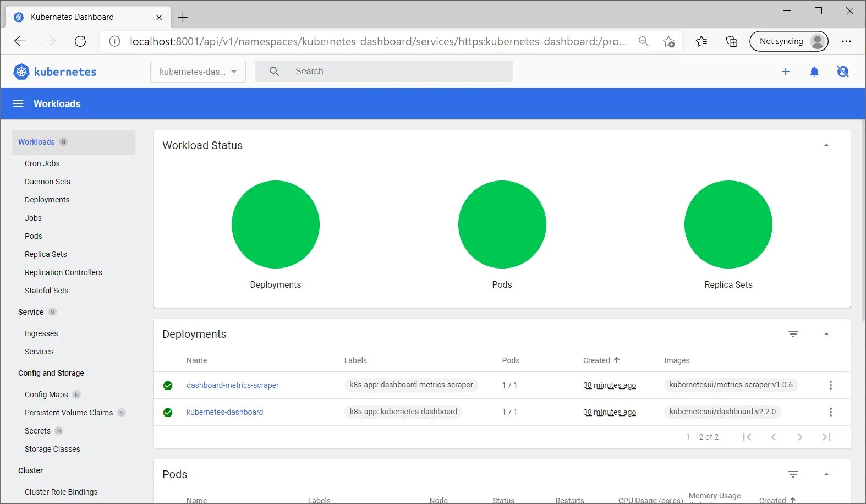Click the Not syncing profile button
Viewport: 866px width, 504px height.
click(788, 41)
